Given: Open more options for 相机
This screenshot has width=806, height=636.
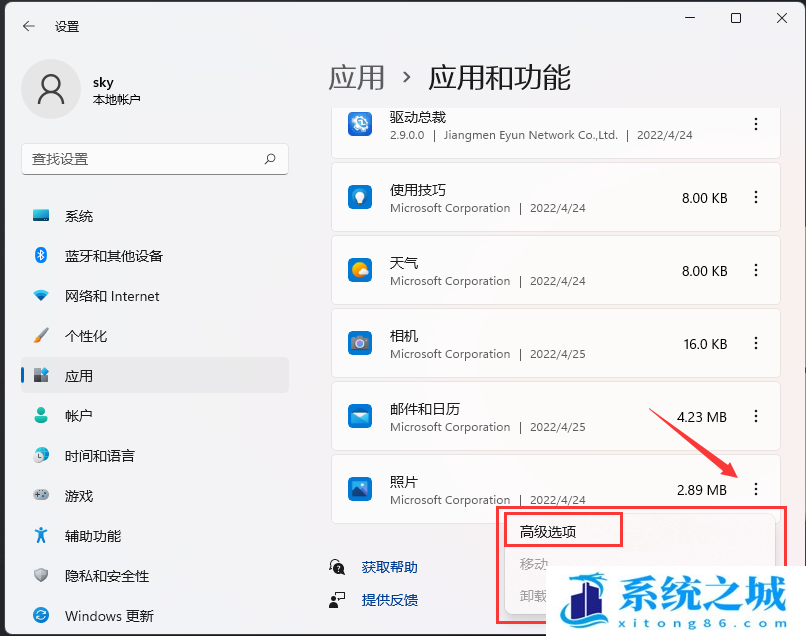Looking at the screenshot, I should (756, 343).
